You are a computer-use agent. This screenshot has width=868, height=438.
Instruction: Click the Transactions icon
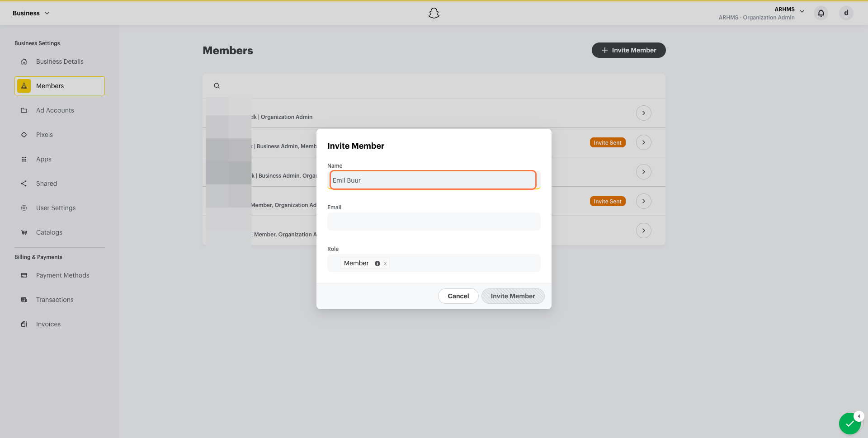pos(24,300)
